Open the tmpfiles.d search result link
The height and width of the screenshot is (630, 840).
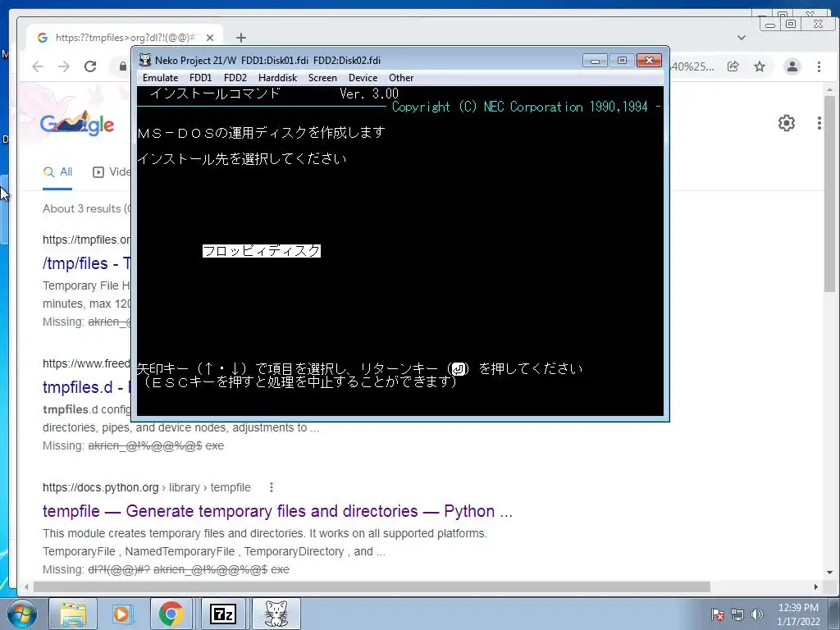(87, 387)
